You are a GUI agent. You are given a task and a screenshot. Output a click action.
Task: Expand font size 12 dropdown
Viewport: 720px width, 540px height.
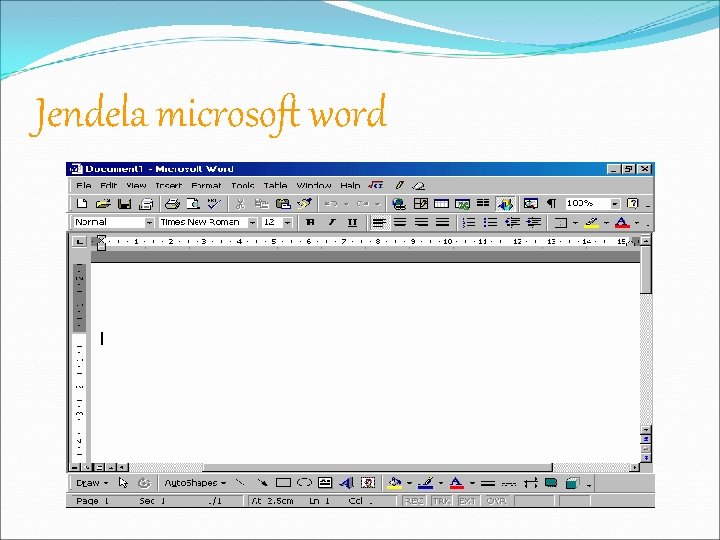287,223
